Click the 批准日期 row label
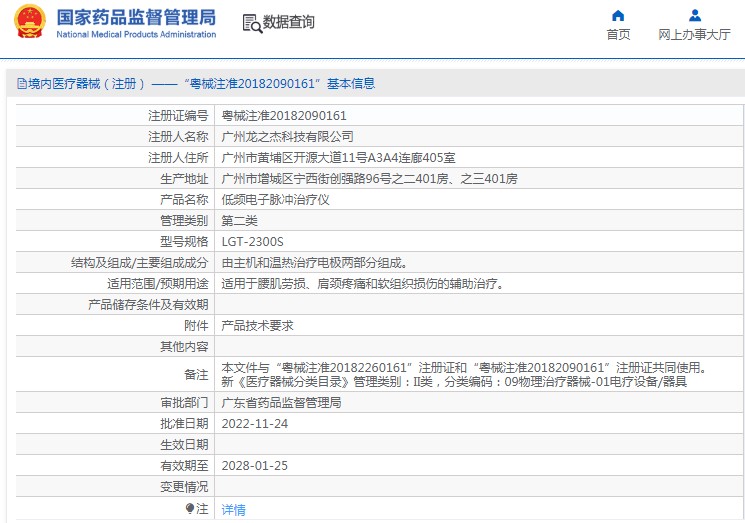Screen dimensions: 745x523 click(184, 424)
